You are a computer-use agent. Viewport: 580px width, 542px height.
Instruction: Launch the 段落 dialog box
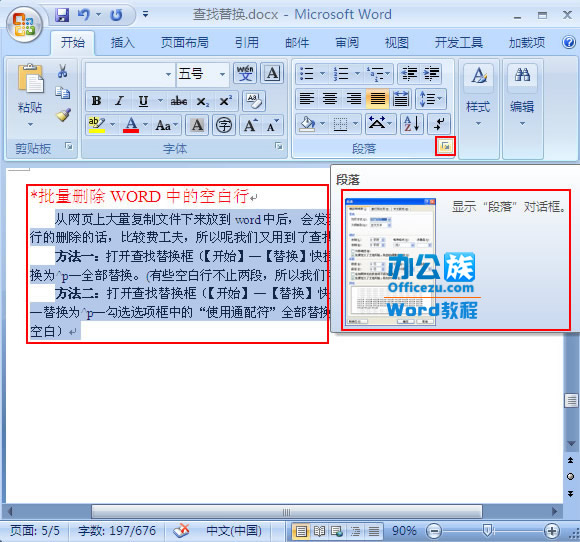[445, 147]
